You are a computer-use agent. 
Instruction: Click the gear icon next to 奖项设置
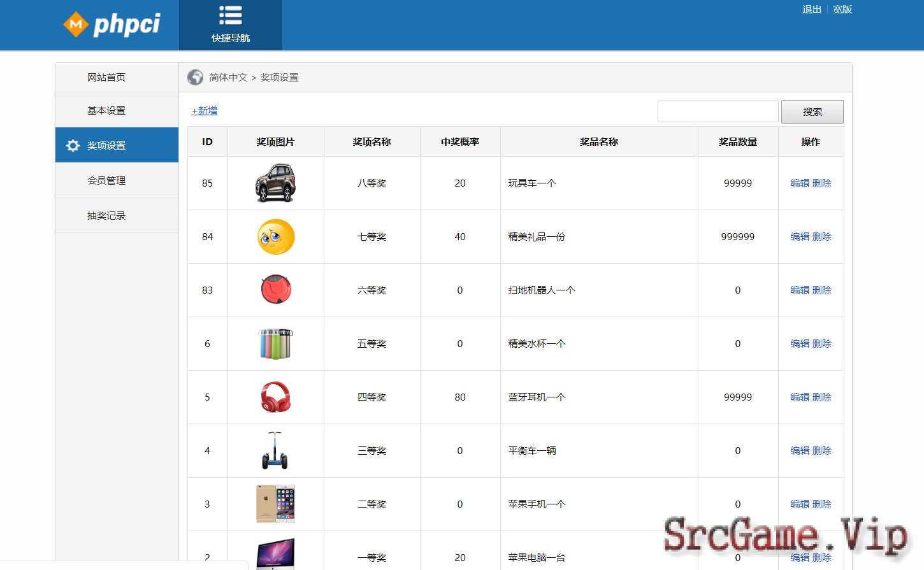tap(73, 145)
